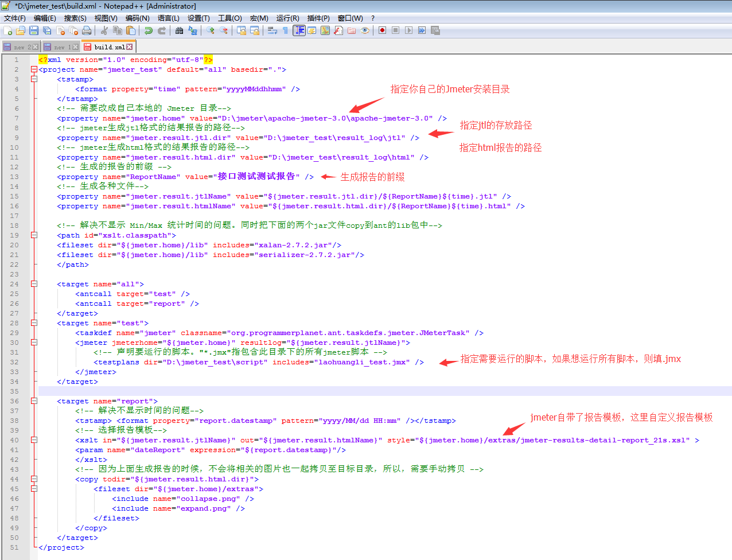Create a new document with the New icon
Screen dimensions: 732x560
pos(7,30)
